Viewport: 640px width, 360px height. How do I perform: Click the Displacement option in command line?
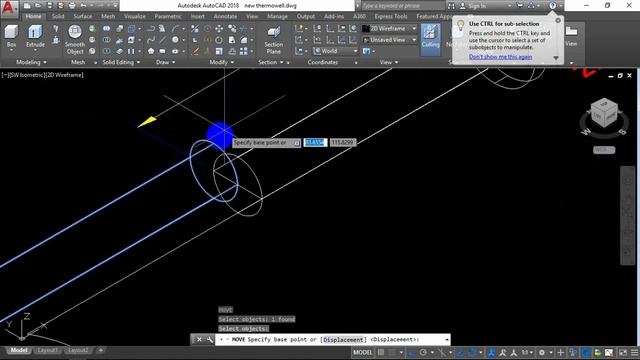[x=343, y=340]
